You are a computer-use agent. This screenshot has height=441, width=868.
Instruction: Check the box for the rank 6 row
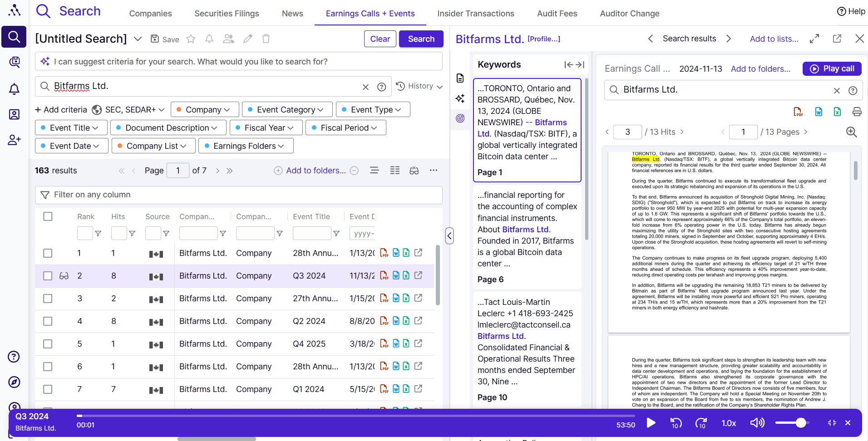[48, 367]
